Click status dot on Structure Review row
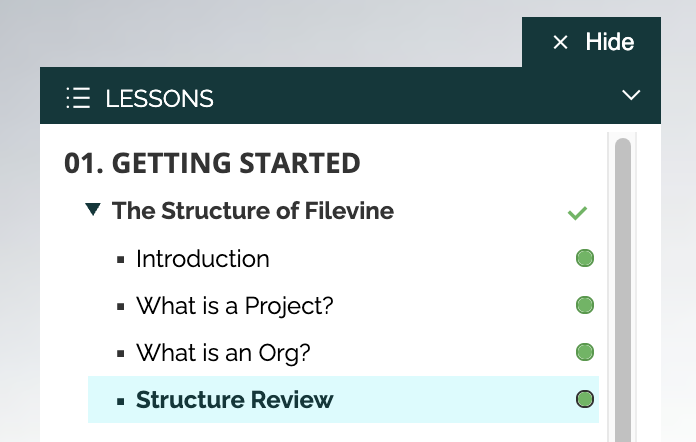The width and height of the screenshot is (696, 442). 585,399
